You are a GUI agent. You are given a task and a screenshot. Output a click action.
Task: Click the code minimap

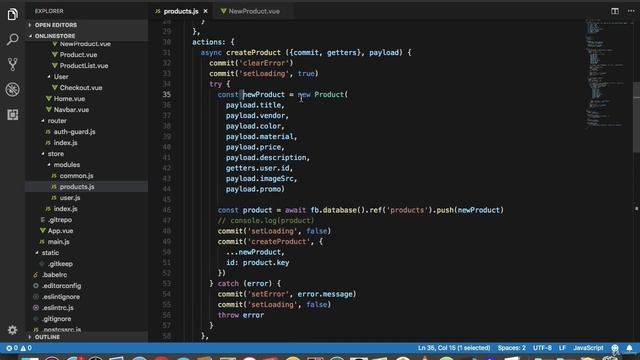tap(608, 73)
